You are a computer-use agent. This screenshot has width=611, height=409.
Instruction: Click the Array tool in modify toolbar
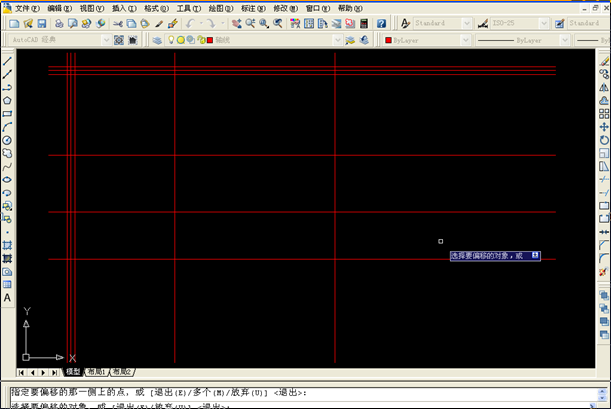(604, 114)
